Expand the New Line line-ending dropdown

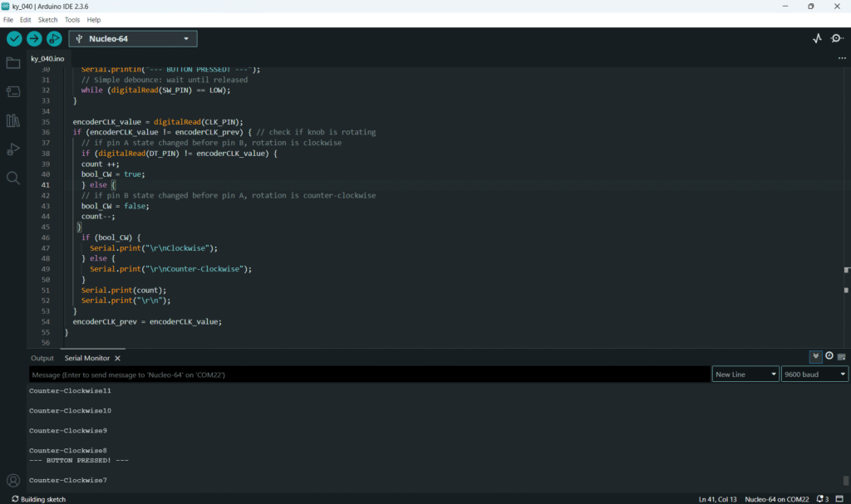(745, 374)
